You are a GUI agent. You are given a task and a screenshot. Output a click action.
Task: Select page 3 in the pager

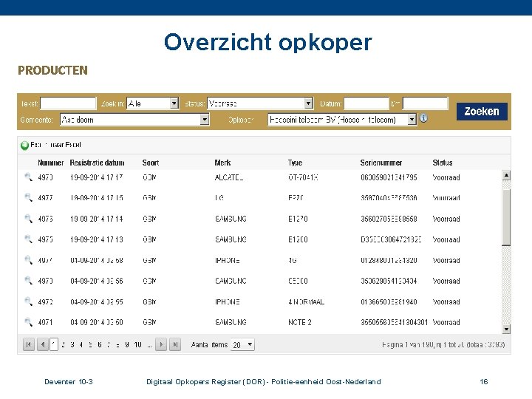[72, 345]
